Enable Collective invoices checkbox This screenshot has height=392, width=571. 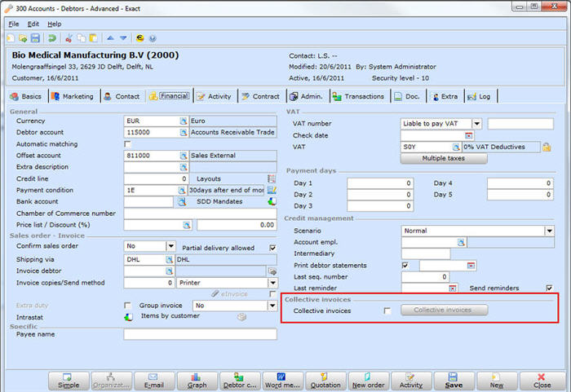click(387, 311)
